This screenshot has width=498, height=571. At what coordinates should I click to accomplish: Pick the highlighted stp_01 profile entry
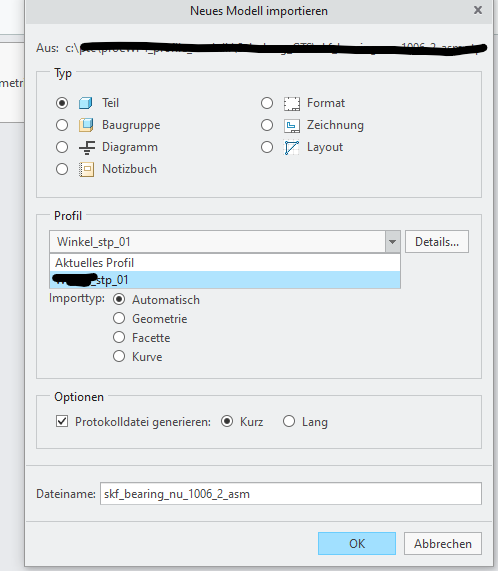[x=225, y=280]
